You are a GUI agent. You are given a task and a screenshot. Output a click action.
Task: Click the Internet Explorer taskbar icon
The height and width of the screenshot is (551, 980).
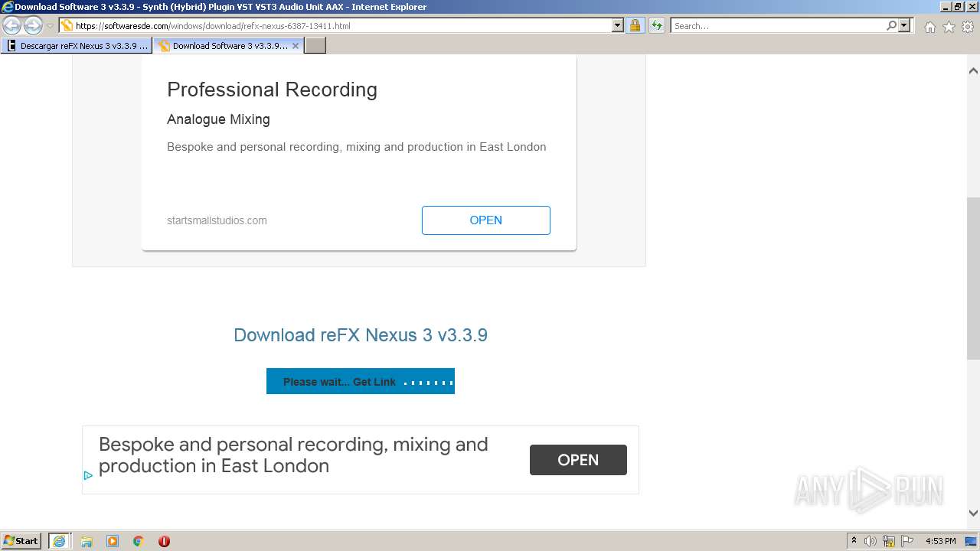click(59, 541)
